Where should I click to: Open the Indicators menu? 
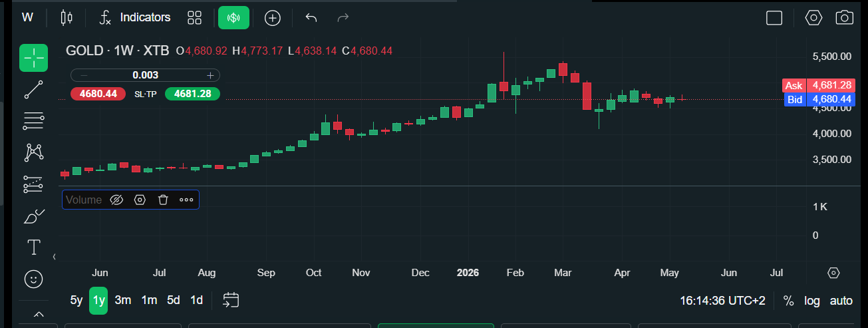135,18
